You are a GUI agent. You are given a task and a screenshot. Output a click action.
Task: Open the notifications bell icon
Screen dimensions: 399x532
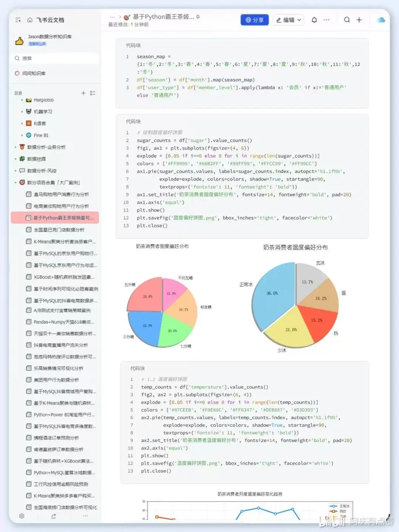(x=314, y=20)
